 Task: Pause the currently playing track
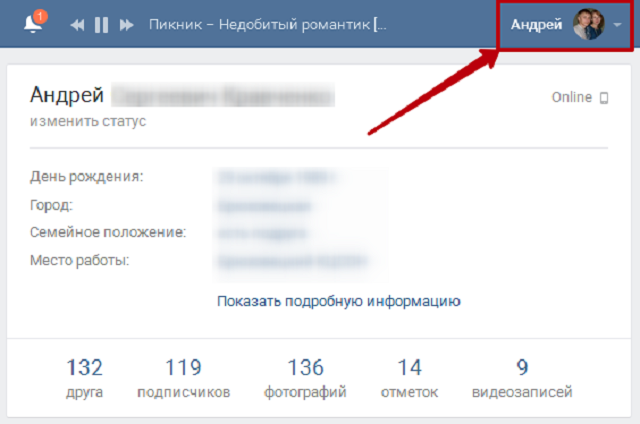coord(101,25)
